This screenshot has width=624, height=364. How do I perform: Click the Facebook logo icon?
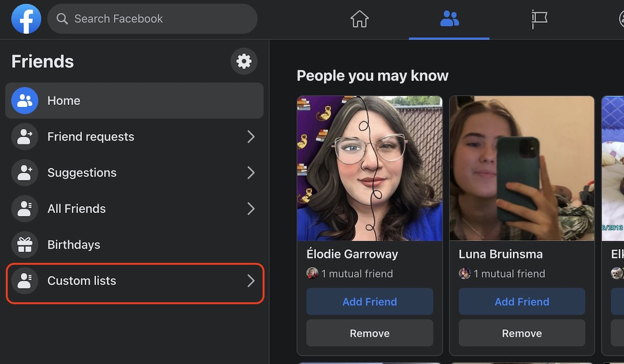click(26, 19)
